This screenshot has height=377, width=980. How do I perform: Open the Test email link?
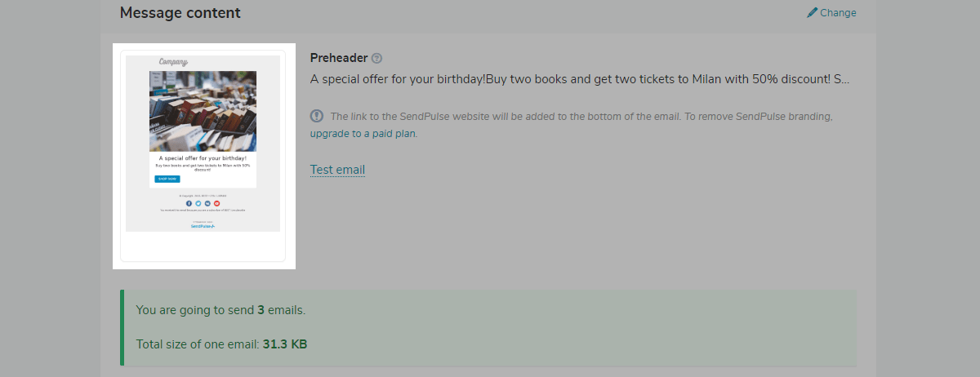[x=337, y=170]
